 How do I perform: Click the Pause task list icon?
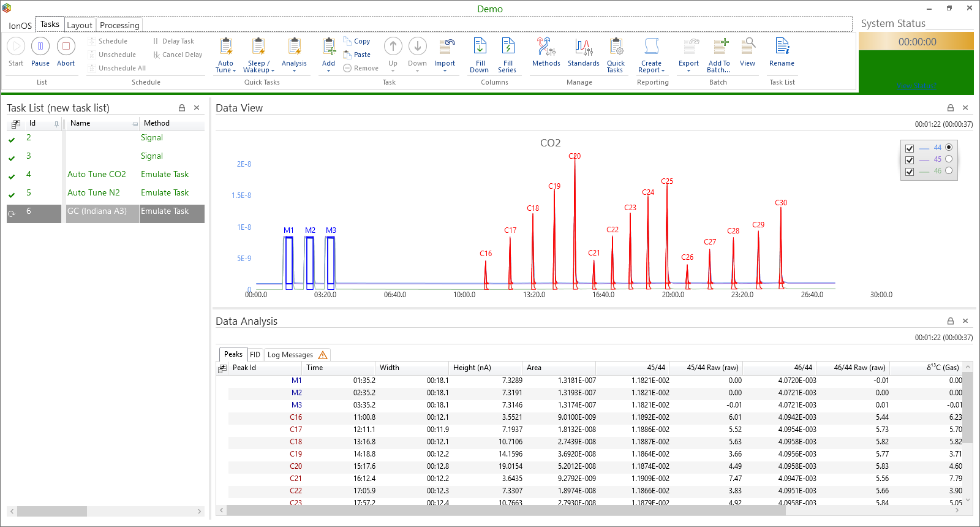tap(40, 47)
